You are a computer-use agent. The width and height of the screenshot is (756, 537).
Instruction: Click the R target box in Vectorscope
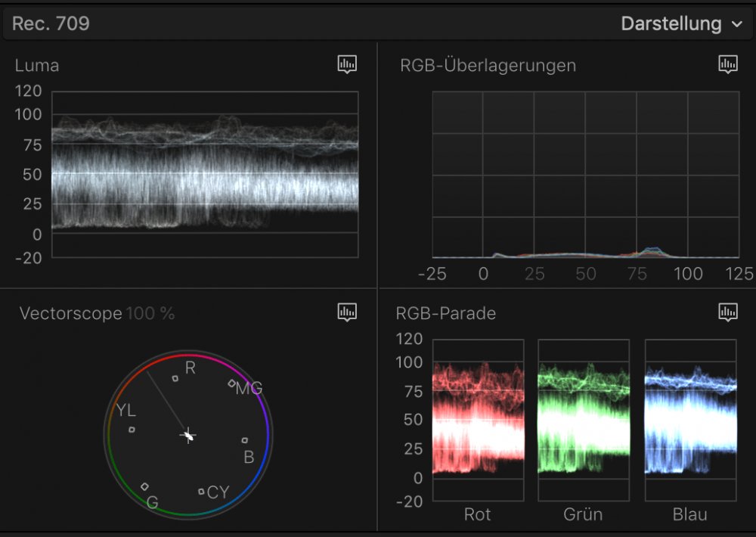point(175,378)
